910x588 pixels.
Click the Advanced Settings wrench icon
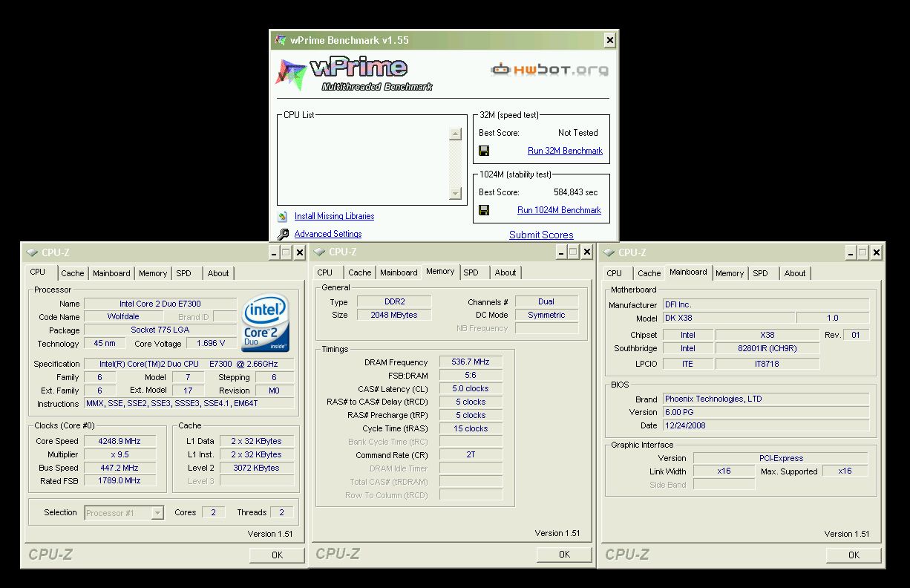point(283,235)
